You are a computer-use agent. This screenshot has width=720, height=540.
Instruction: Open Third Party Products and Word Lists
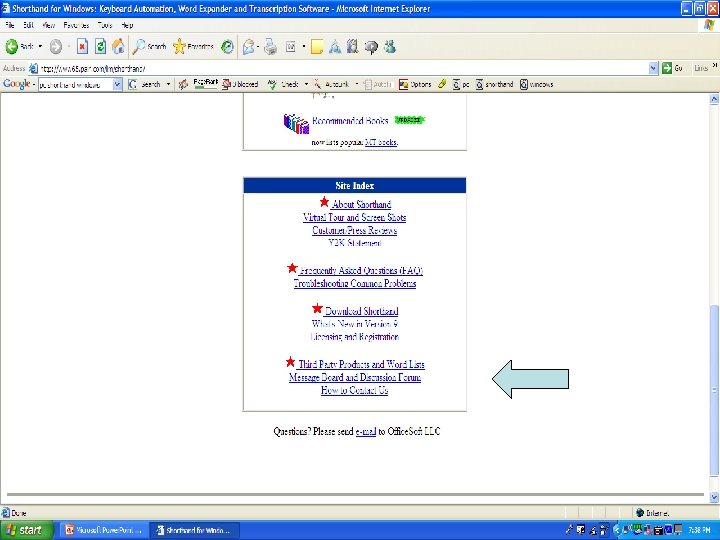pos(361,364)
